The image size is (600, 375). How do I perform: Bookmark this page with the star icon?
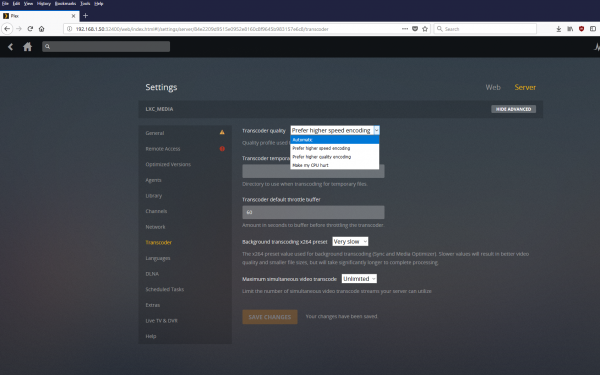point(425,29)
